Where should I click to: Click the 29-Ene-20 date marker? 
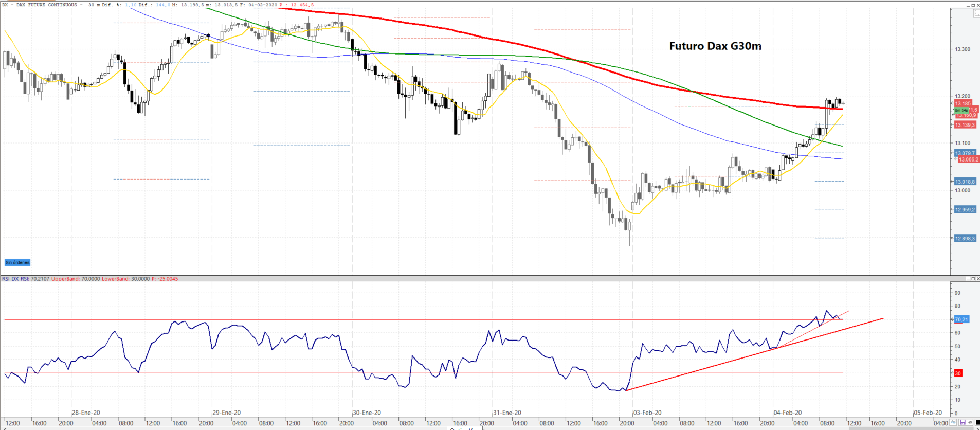tap(227, 413)
